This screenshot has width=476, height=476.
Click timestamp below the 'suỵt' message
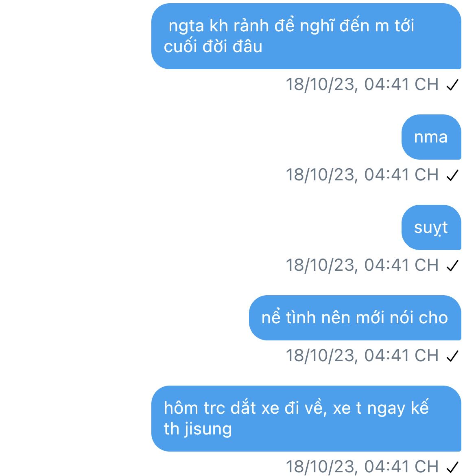(x=362, y=265)
